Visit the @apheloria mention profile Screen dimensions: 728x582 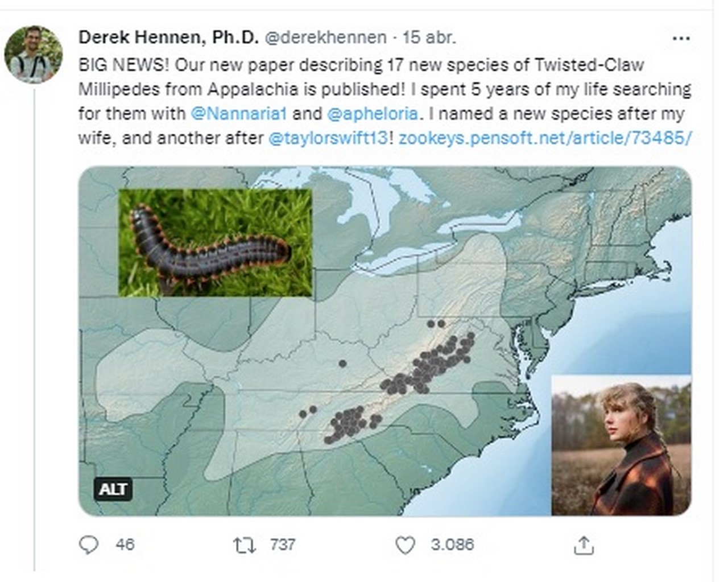pos(373,113)
